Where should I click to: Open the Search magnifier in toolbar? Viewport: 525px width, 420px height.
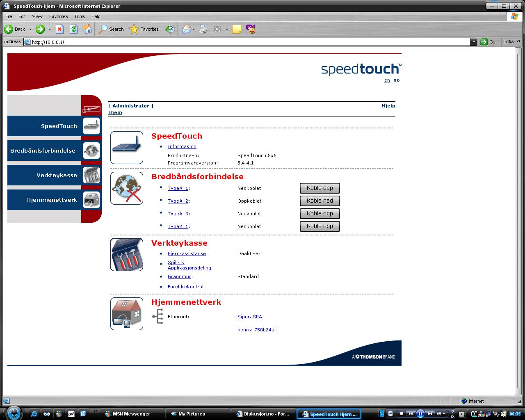point(103,29)
